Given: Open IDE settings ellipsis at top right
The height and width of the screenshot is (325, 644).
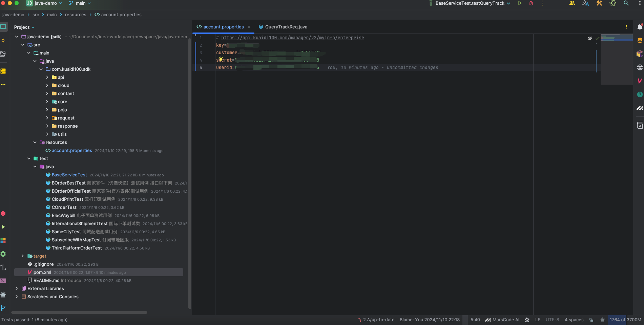Looking at the screenshot, I should click(640, 3).
